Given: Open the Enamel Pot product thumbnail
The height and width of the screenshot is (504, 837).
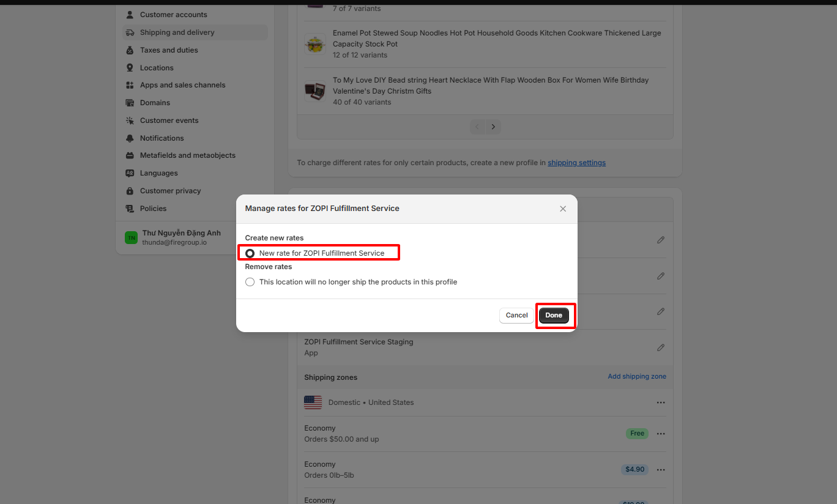Looking at the screenshot, I should [316, 44].
